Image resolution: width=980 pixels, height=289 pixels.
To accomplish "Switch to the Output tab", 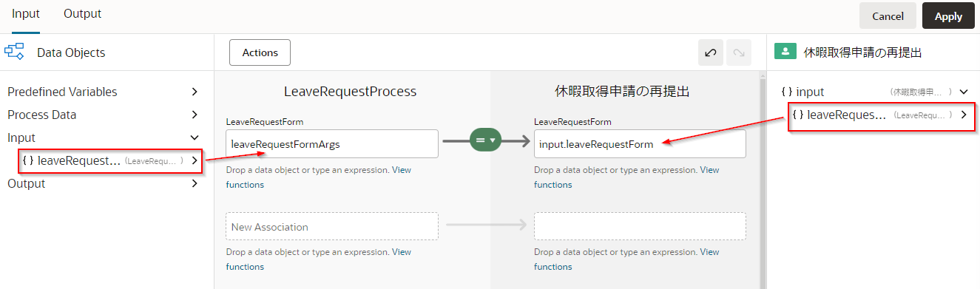I will pyautogui.click(x=82, y=14).
